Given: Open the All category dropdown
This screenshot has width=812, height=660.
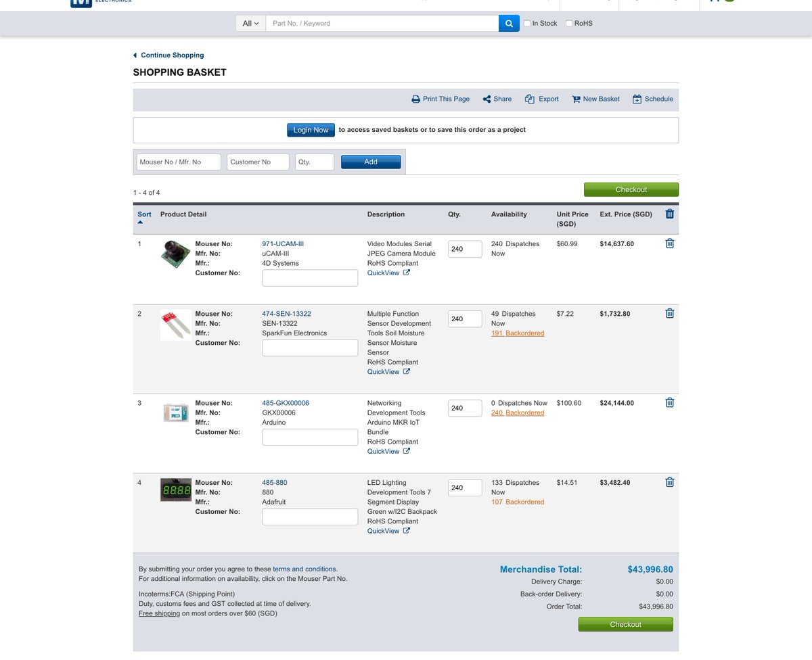Looking at the screenshot, I should (x=251, y=23).
